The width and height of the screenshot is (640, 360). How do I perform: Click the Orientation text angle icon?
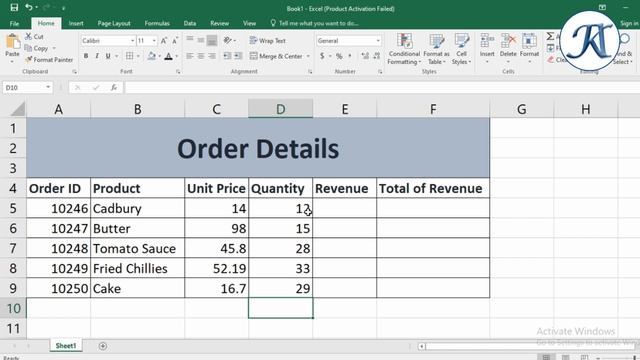(227, 40)
